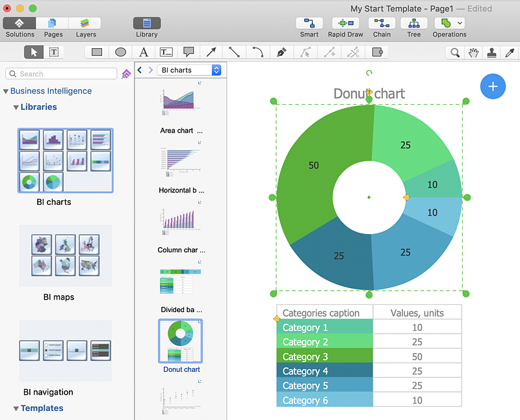Select the Text letter A tool

coord(144,52)
